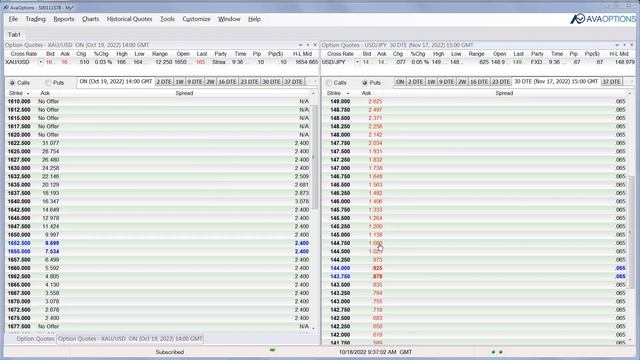Click the USD/JPY table vertical scrollbar thumb

631,231
